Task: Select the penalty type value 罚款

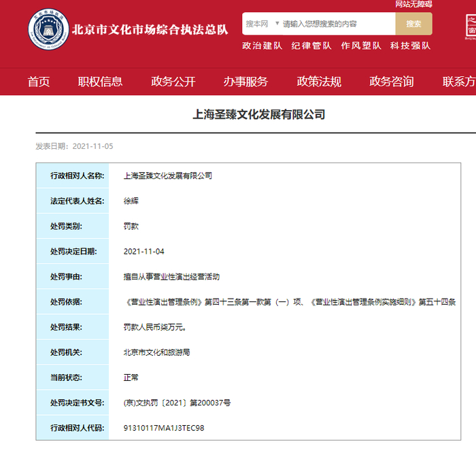Action: tap(131, 226)
